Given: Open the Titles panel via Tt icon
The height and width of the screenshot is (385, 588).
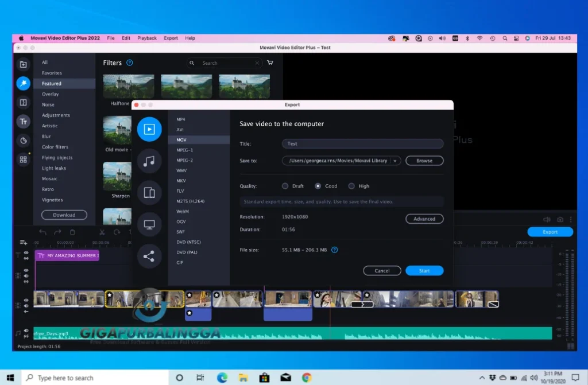Looking at the screenshot, I should pyautogui.click(x=23, y=122).
